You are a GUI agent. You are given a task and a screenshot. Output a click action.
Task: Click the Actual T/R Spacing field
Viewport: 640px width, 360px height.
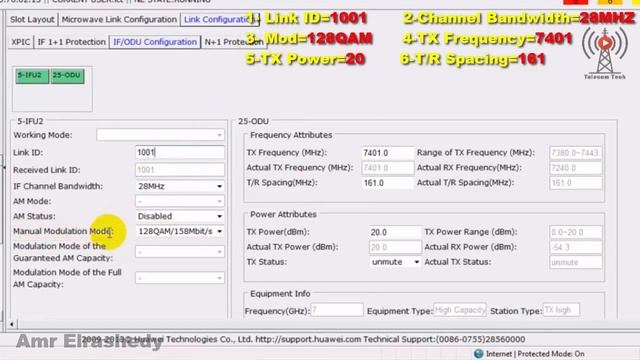(576, 183)
